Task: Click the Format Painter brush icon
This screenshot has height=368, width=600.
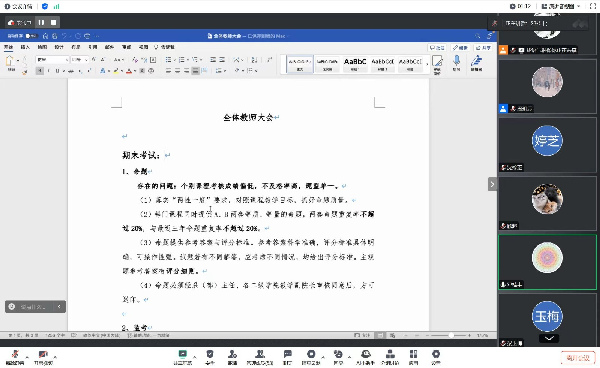Action: 25,71
